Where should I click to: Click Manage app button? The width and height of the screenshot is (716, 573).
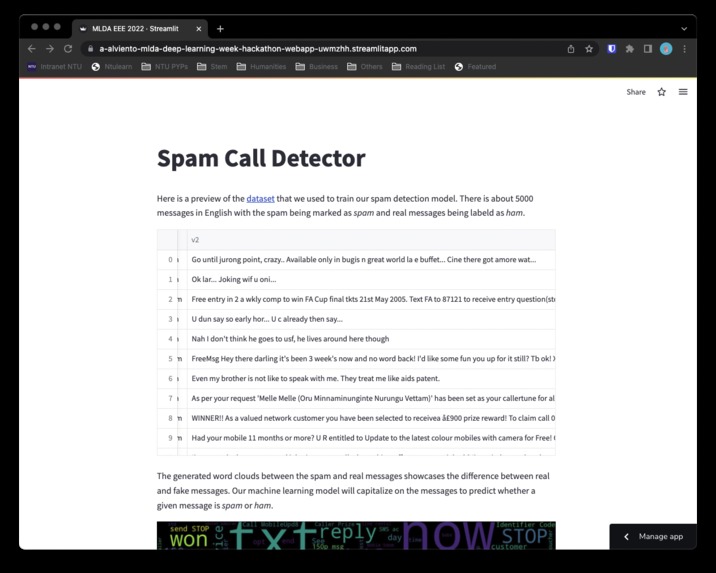click(653, 536)
